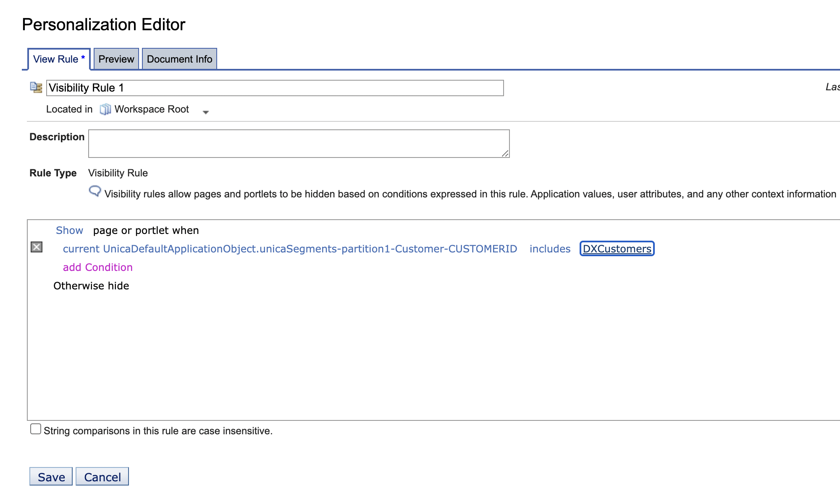Click the Show action link
The width and height of the screenshot is (840, 504).
coord(69,230)
